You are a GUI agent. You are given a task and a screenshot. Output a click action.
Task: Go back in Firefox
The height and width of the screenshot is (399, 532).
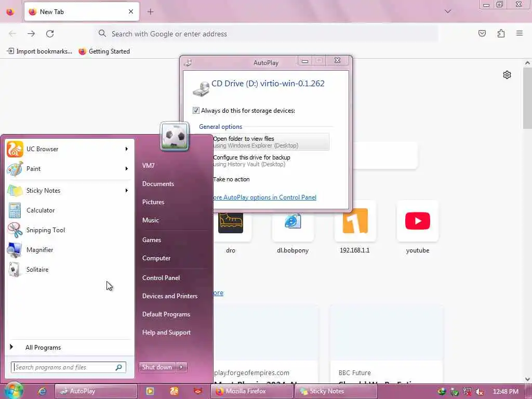[x=12, y=34]
